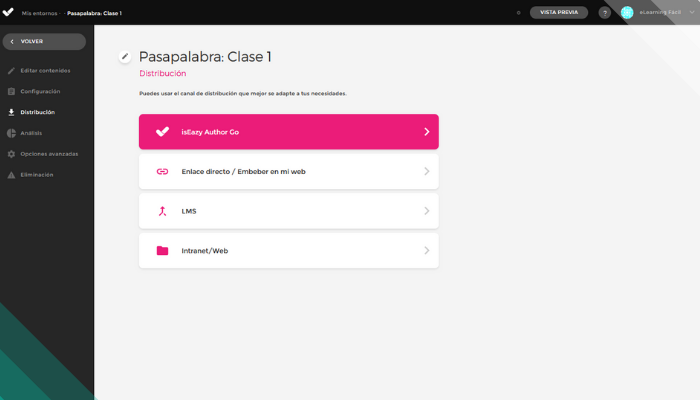
Task: Click the Intranet/Web folder icon
Action: 162,250
